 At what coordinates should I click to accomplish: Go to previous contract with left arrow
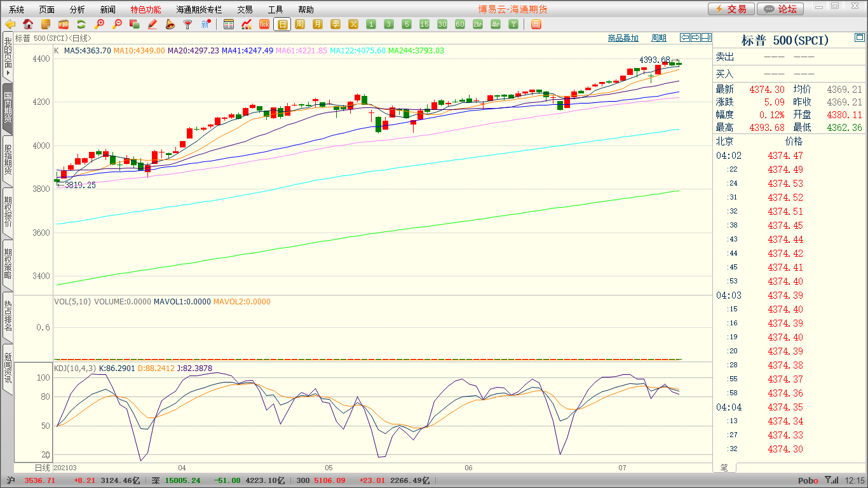[685, 37]
